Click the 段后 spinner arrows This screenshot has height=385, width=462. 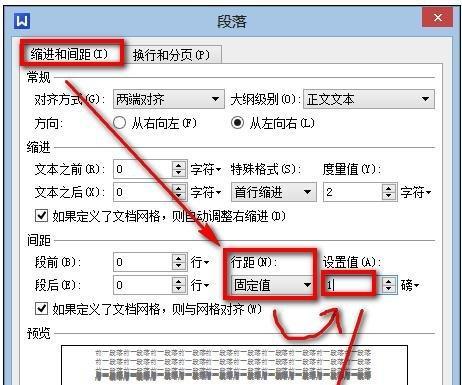coord(179,285)
